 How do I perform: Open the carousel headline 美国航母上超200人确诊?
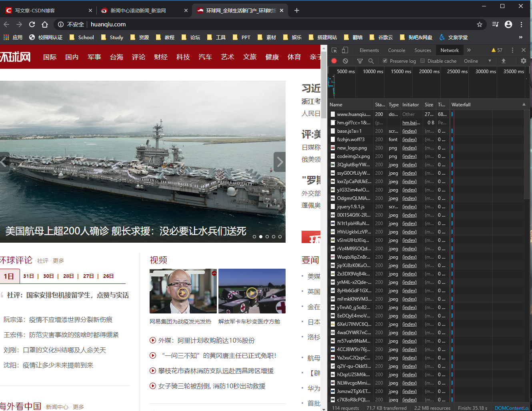coord(126,231)
